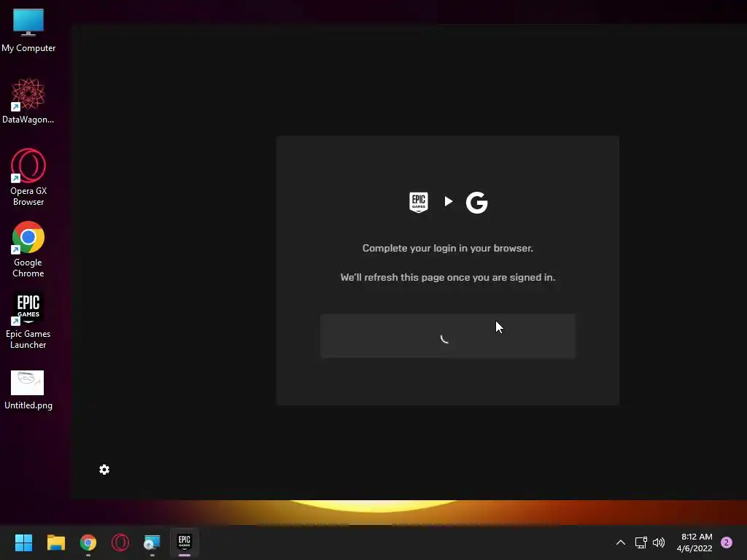The image size is (747, 560).
Task: Select the Epic Games Launcher desktop shortcut
Action: tap(28, 321)
